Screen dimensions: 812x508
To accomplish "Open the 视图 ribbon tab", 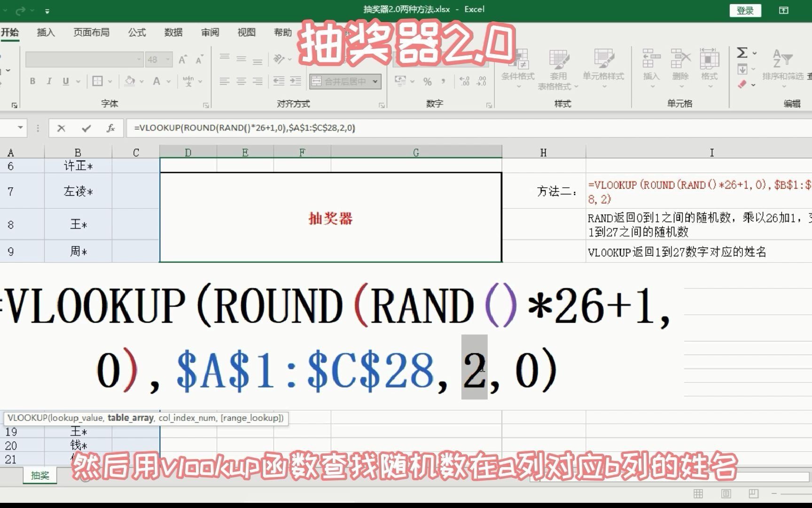I will pyautogui.click(x=246, y=32).
